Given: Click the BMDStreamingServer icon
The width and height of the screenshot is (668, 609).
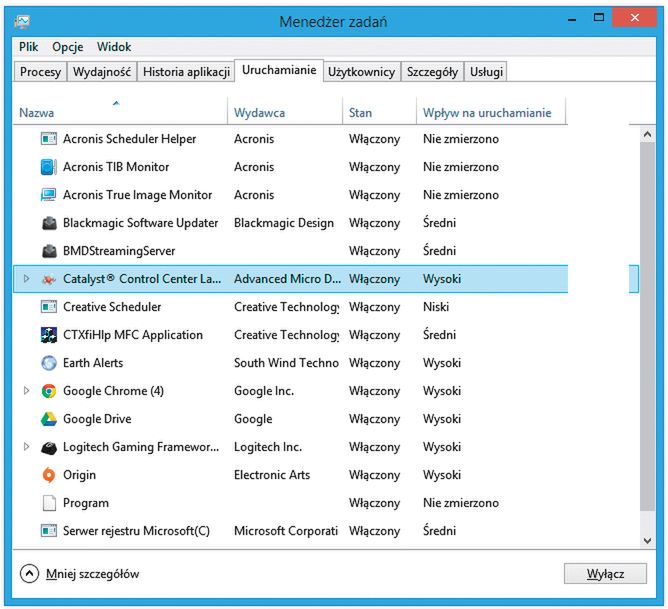Looking at the screenshot, I should coord(49,251).
